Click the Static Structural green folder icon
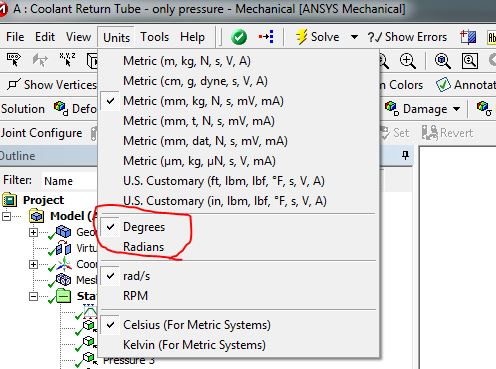The image size is (496, 369). (63, 296)
